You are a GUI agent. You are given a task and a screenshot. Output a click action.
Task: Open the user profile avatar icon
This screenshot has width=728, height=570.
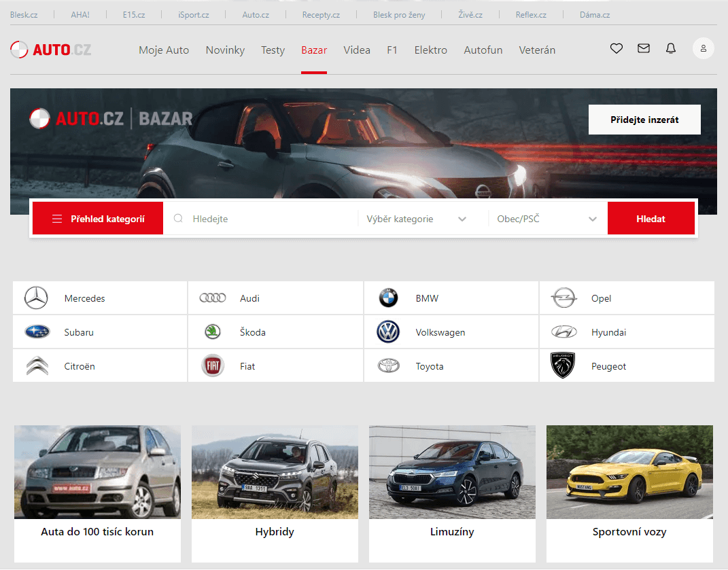point(704,48)
